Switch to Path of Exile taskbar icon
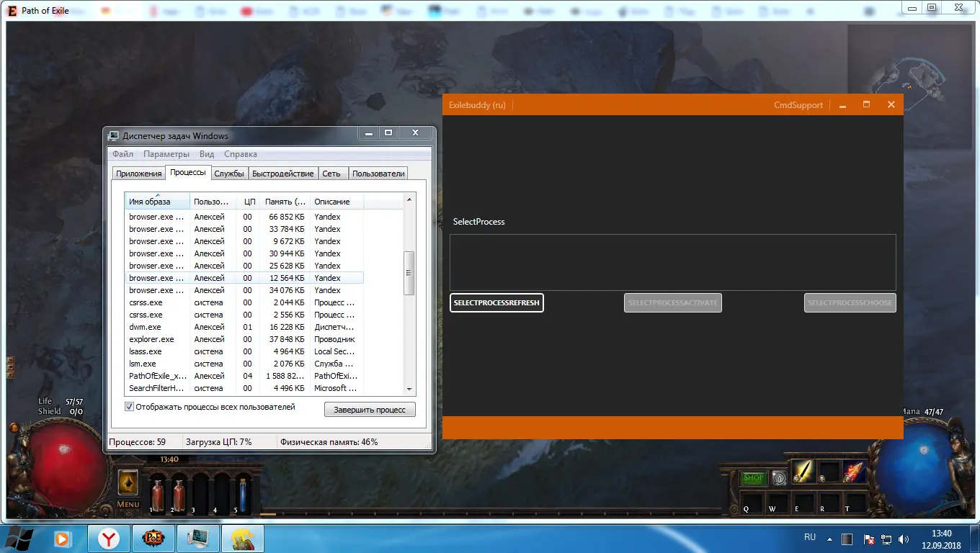The width and height of the screenshot is (980, 553). click(153, 538)
